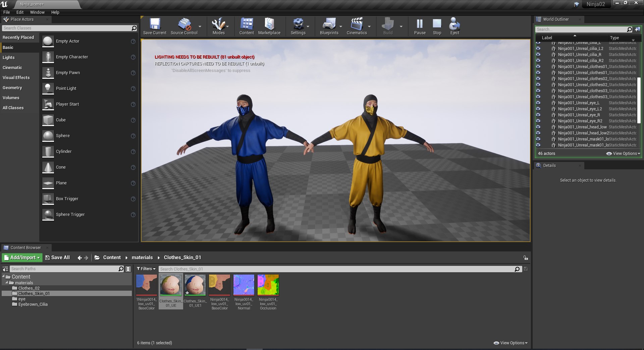
Task: Open the Edit menu
Action: click(x=20, y=12)
